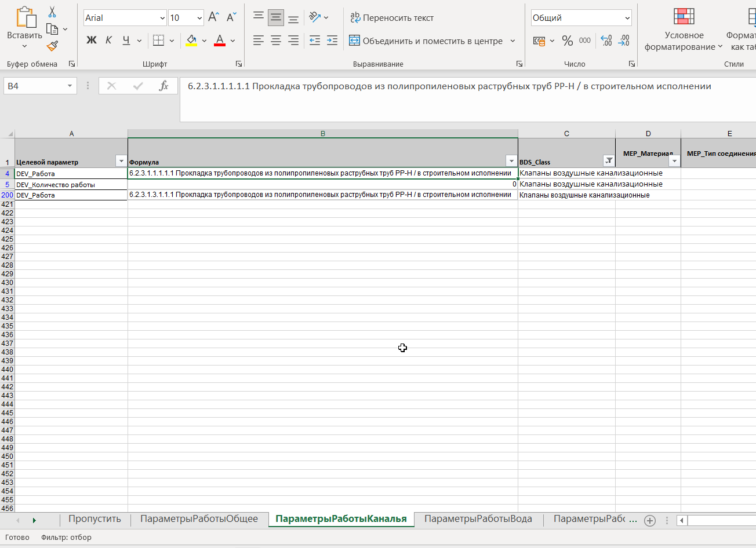Open font color dropdown arrow
The height and width of the screenshot is (548, 756).
232,41
